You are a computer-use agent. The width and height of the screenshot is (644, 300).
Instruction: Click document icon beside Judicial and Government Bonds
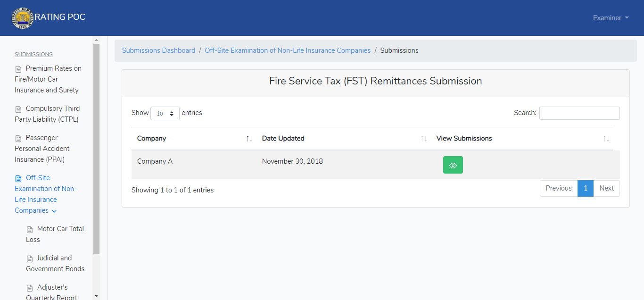(x=30, y=259)
